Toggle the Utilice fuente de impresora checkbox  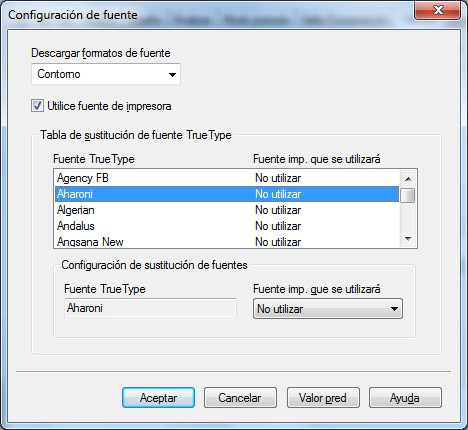pos(37,106)
